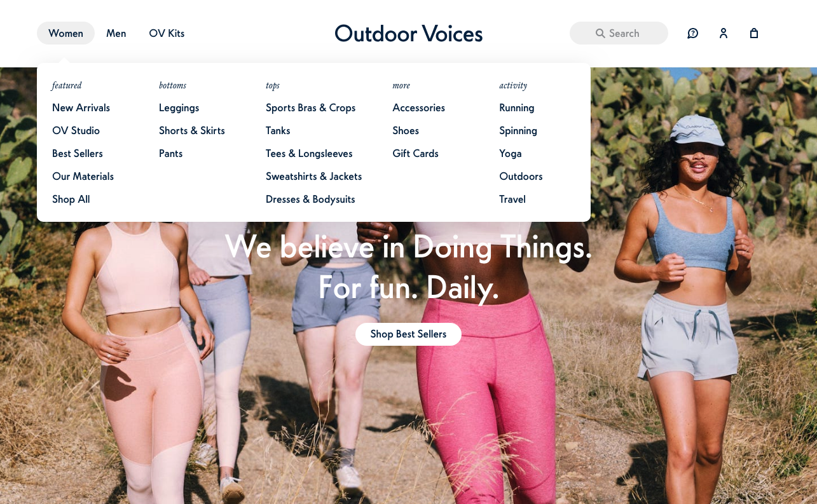Select Sweatshirts & Jackets
The image size is (817, 504).
click(314, 176)
